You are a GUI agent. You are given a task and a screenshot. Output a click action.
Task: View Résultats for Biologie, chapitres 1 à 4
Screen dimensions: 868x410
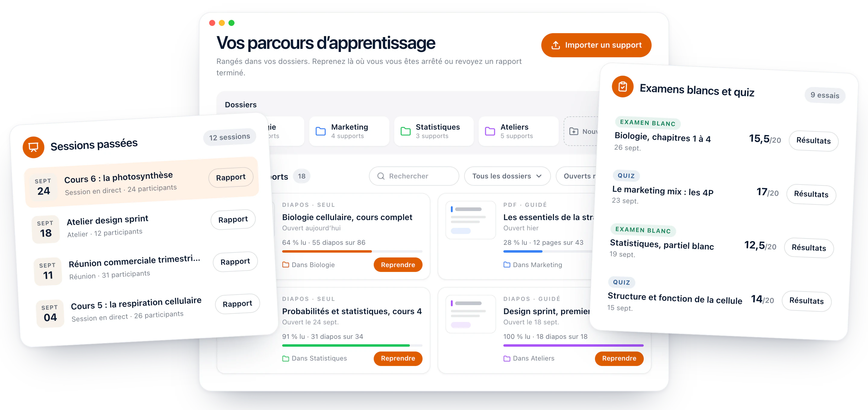[x=813, y=141]
